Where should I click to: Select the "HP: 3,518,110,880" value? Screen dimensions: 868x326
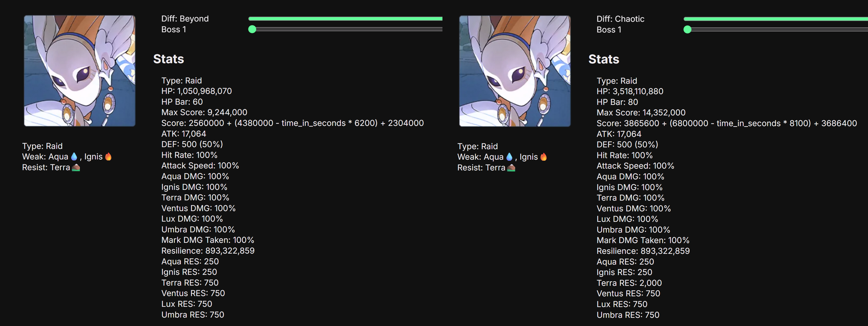pyautogui.click(x=630, y=91)
